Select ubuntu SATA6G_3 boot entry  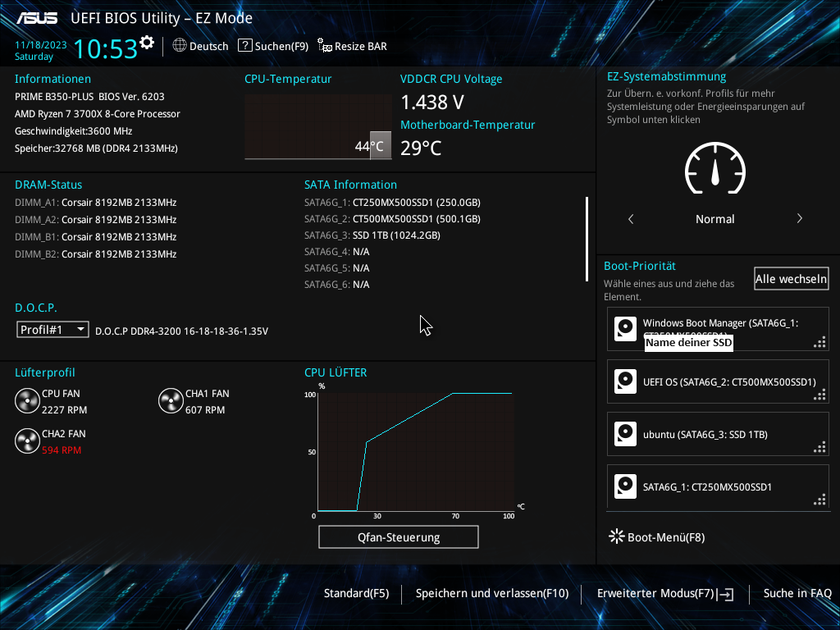click(x=718, y=434)
